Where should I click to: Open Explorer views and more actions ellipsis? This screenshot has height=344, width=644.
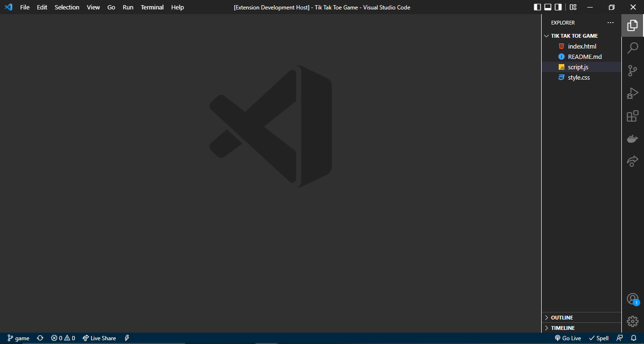click(x=611, y=23)
